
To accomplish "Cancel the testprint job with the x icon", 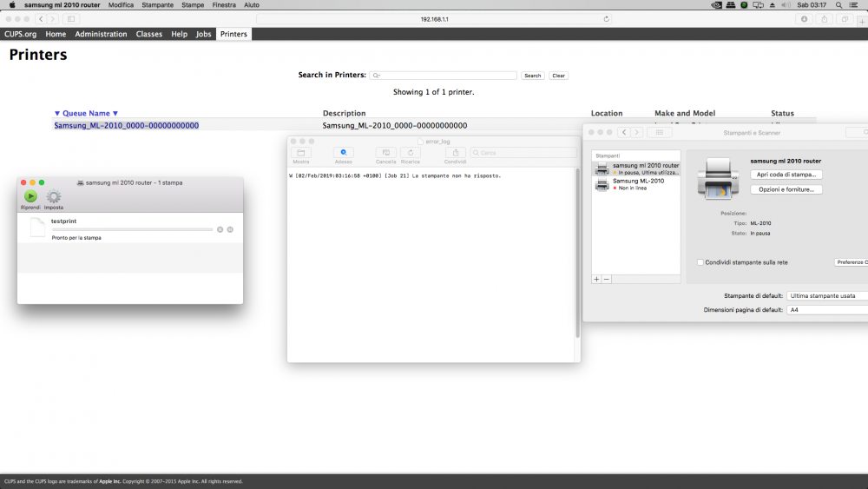I will click(x=220, y=229).
